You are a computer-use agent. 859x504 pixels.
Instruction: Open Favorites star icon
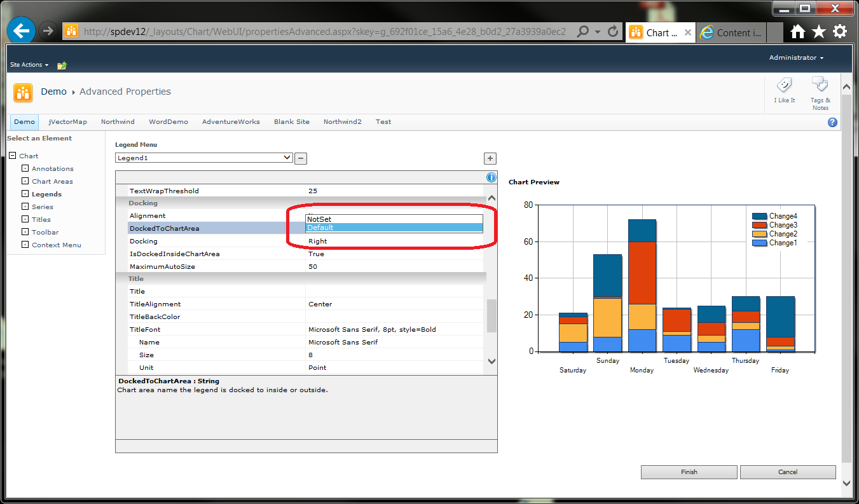[819, 31]
